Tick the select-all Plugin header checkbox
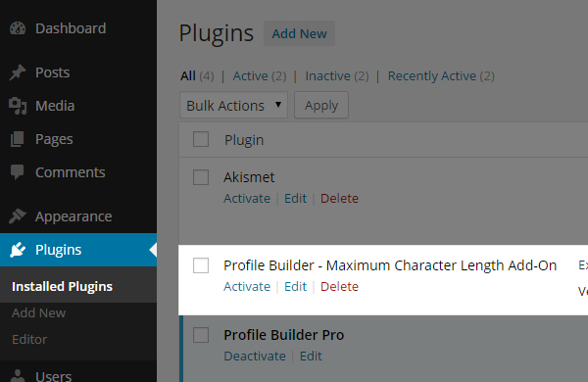This screenshot has height=382, width=588. coord(201,139)
